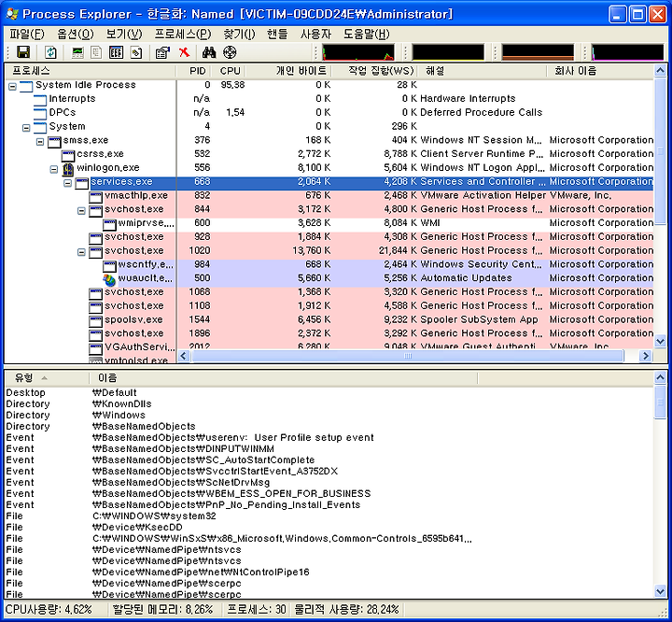Click the binoculars Find Handle icon
This screenshot has height=622, width=672.
click(x=209, y=52)
